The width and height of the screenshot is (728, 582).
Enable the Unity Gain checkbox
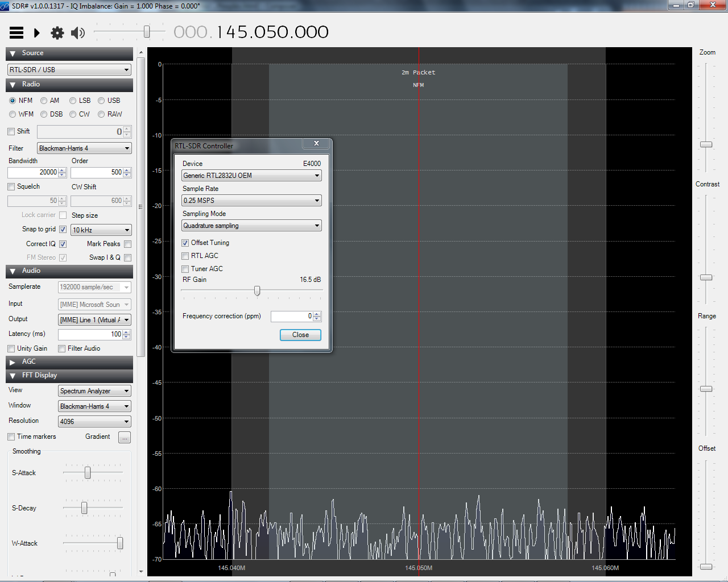11,348
